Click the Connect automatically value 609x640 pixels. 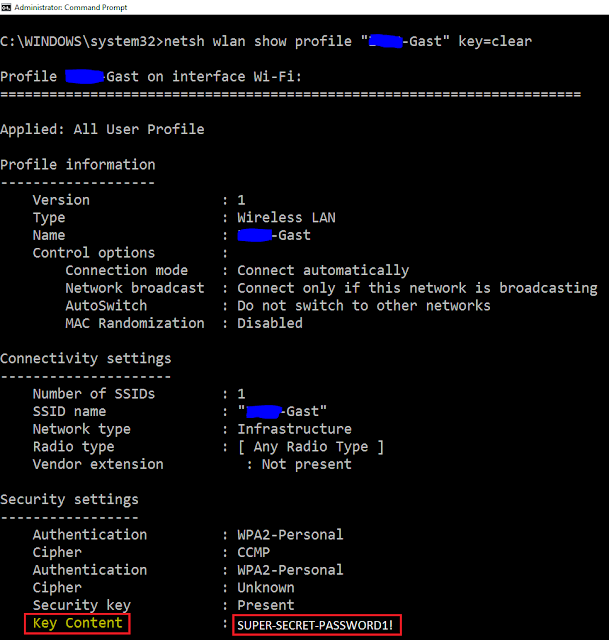tap(323, 270)
